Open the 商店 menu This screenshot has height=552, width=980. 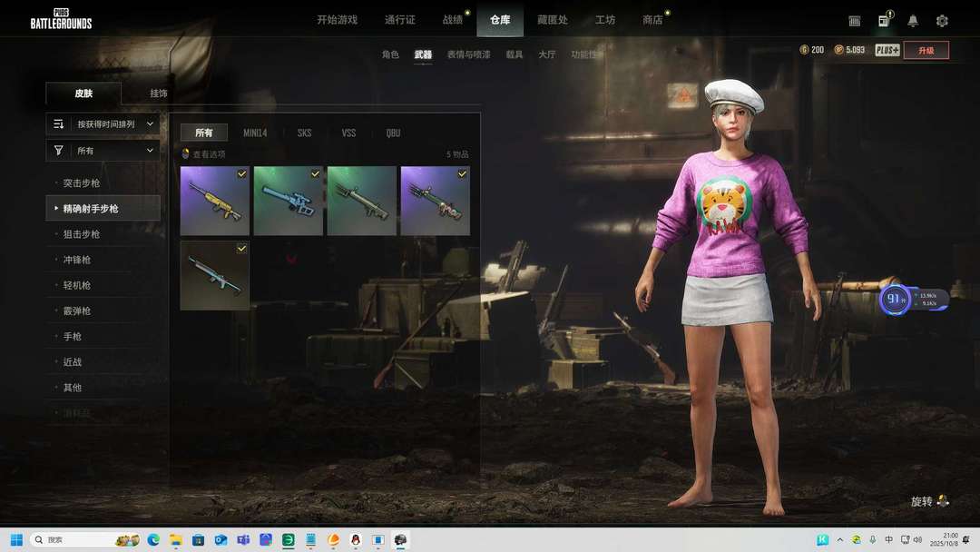click(x=652, y=20)
